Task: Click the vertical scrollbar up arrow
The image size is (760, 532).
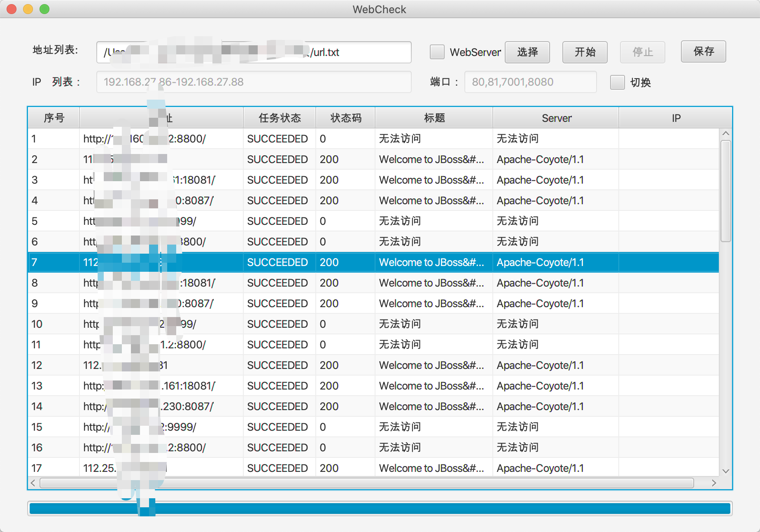Action: pos(725,133)
